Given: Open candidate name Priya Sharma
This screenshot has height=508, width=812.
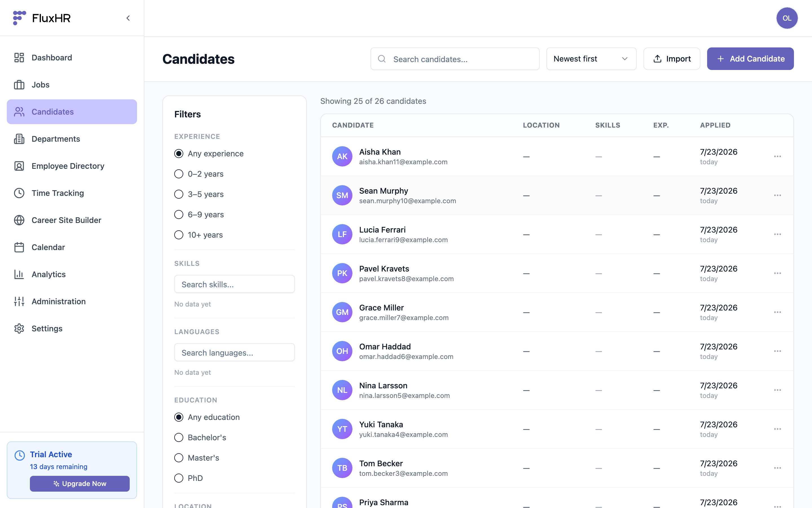Looking at the screenshot, I should pyautogui.click(x=384, y=502).
